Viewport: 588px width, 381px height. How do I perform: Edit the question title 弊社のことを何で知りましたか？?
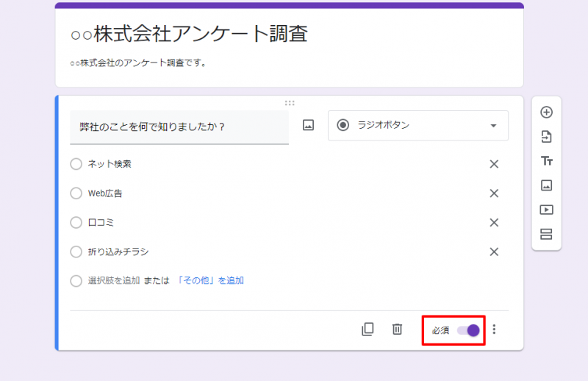point(179,127)
